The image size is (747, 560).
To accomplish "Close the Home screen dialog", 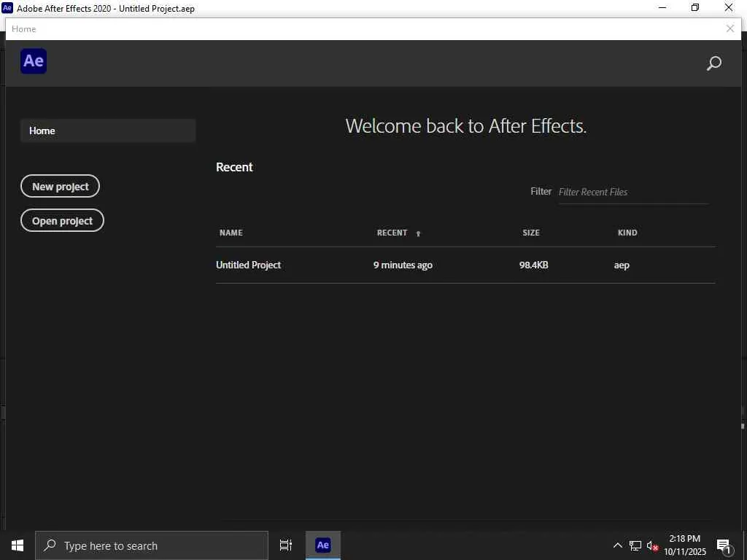I will [729, 28].
